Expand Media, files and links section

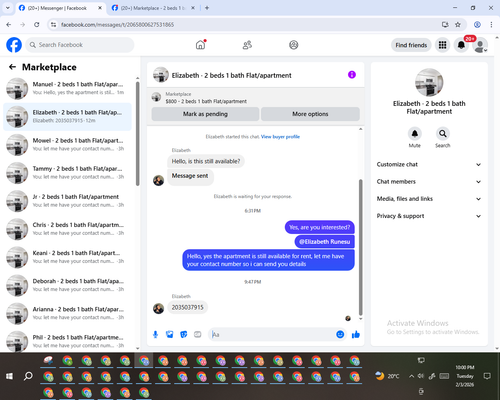point(429,199)
